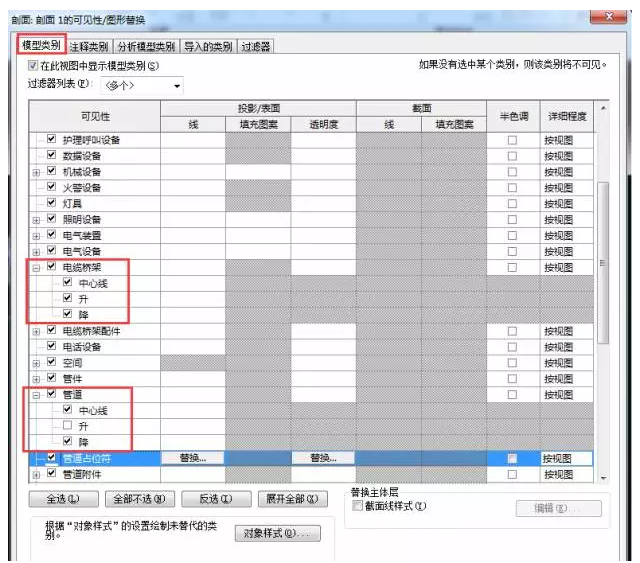Viewport: 640px width, 563px height.
Task: Switch to the 导入的类别 tab
Action: 208,47
